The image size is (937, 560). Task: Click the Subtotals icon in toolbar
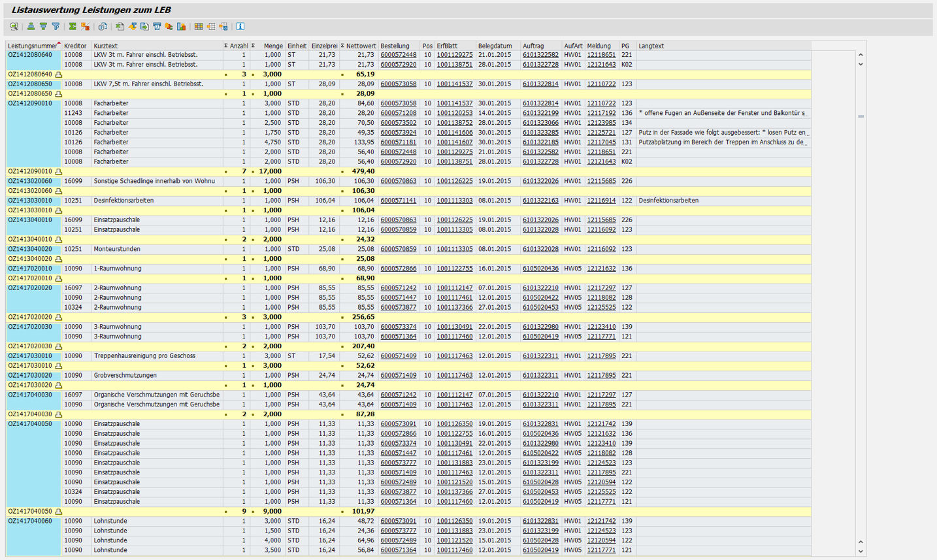pos(85,27)
